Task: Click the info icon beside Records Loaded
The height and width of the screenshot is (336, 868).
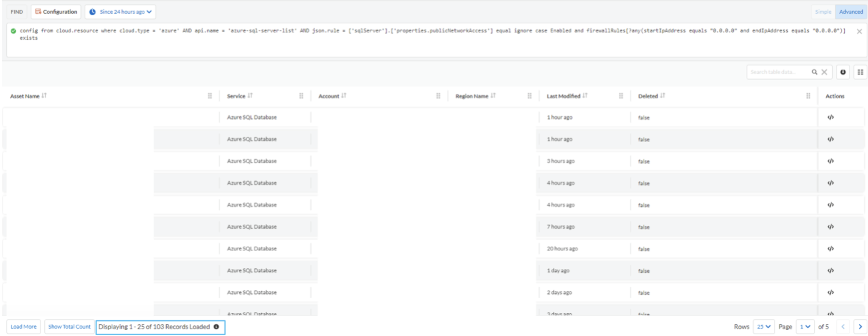Action: coord(216,327)
